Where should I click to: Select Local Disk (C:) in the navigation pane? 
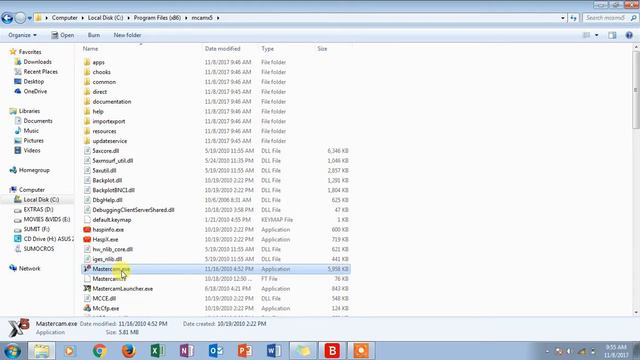(41, 200)
